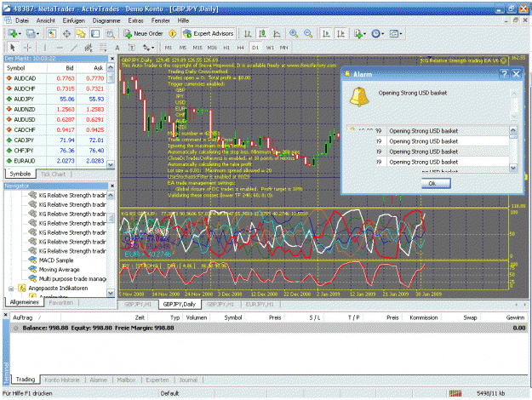Viewport: 532px width, 400px height.
Task: Close the Navigator panel
Action: click(x=112, y=186)
